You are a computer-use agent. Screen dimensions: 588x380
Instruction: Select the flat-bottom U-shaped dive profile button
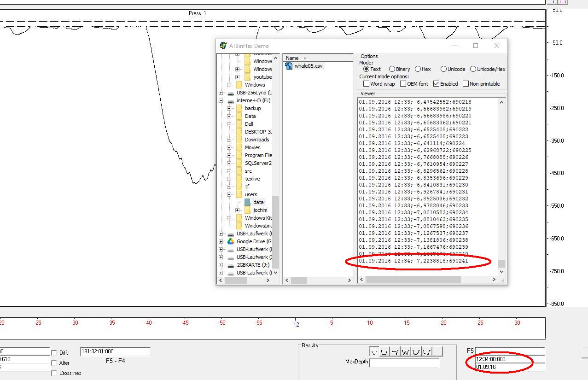384,352
